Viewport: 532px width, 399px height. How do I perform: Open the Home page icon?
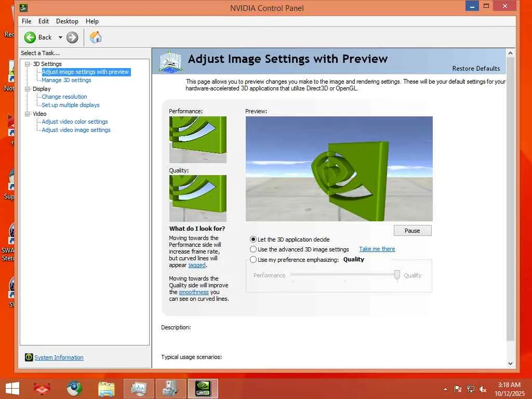(x=96, y=37)
